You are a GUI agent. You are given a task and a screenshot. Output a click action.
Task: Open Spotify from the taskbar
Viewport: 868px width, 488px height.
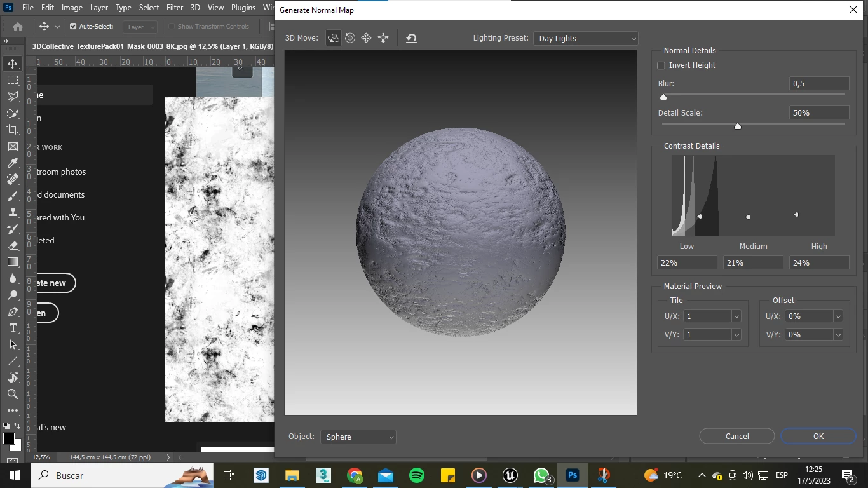(417, 475)
